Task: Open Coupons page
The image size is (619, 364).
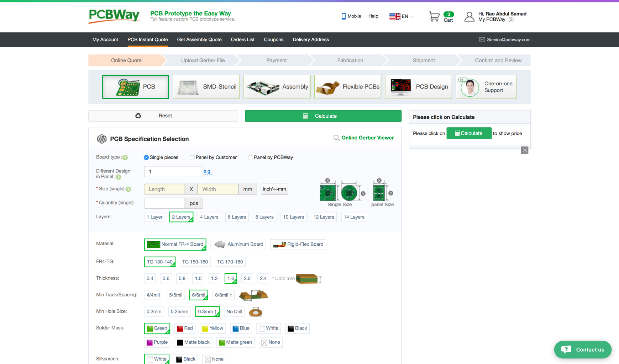Action: (274, 39)
